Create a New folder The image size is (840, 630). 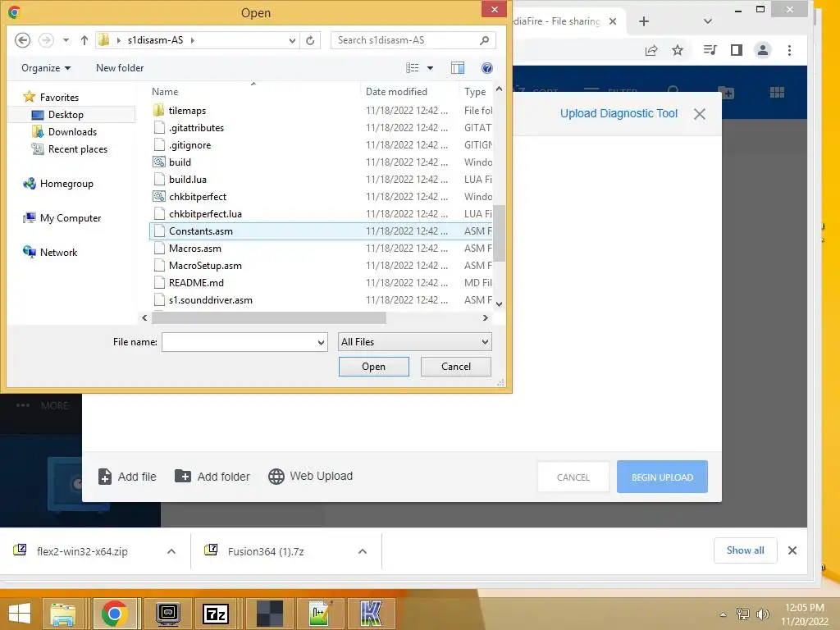[120, 68]
